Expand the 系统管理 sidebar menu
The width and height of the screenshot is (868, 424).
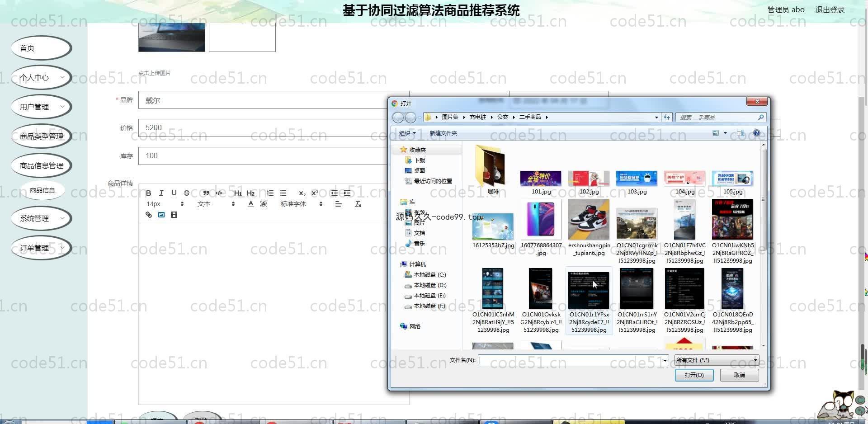pos(41,218)
